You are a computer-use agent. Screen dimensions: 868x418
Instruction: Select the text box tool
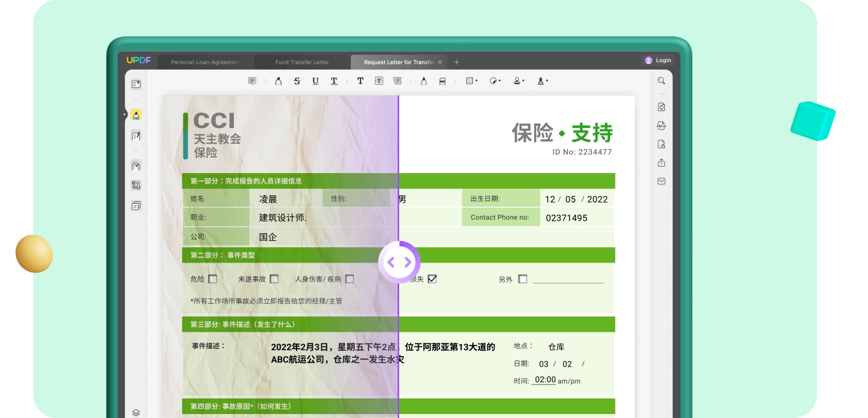(x=379, y=81)
